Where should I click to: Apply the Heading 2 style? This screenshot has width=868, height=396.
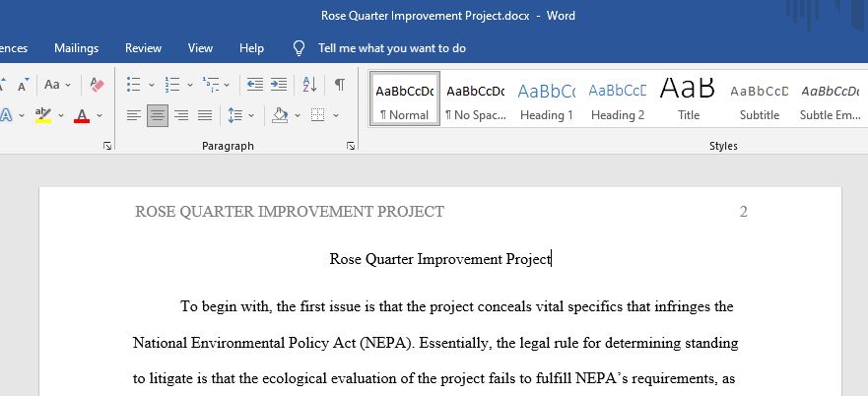[618, 99]
